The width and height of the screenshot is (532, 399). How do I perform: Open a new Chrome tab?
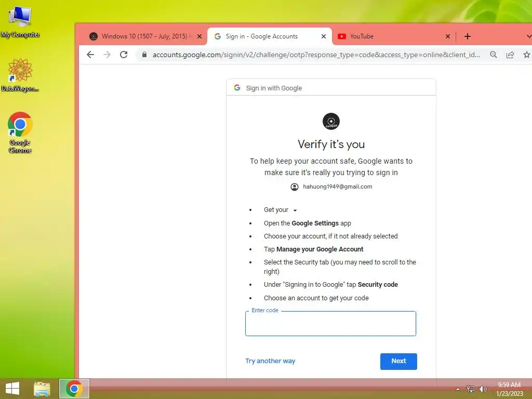(468, 36)
